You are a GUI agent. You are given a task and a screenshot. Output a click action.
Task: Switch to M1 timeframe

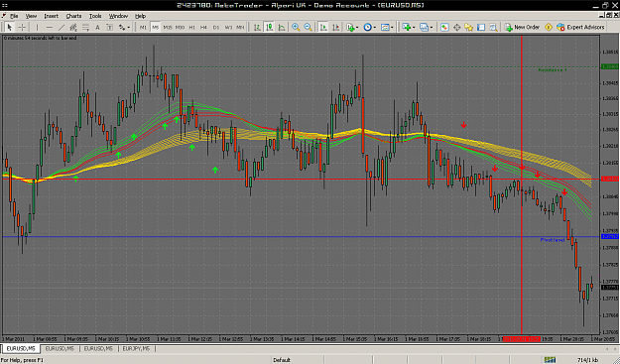coord(143,27)
